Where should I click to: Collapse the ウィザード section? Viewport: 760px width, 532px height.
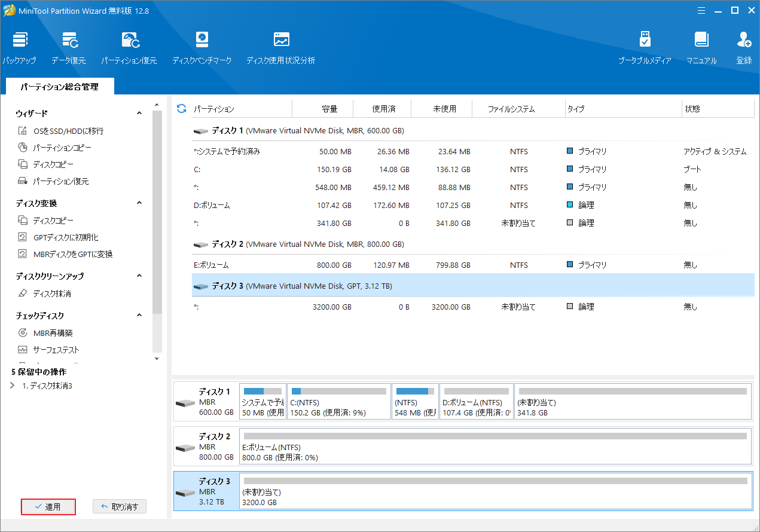[x=139, y=113]
